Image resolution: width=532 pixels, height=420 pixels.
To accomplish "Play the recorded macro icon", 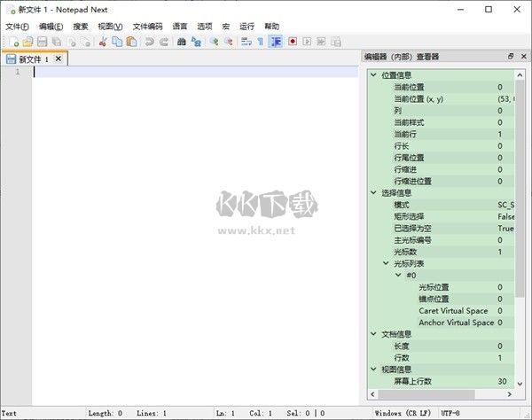I will pos(307,42).
